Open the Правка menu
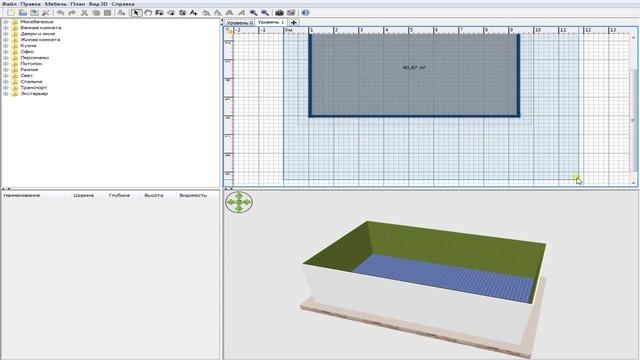Viewport: 640px width, 360px height. [x=31, y=4]
